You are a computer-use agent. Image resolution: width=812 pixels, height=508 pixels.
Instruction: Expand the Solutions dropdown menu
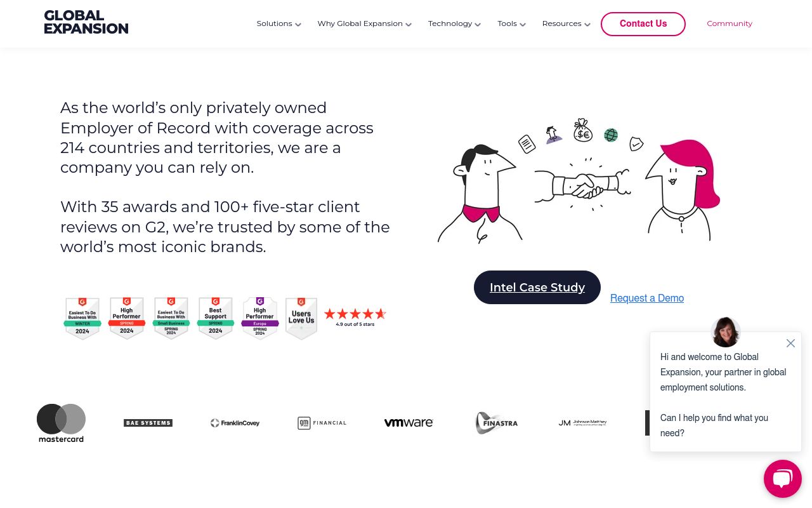(278, 24)
